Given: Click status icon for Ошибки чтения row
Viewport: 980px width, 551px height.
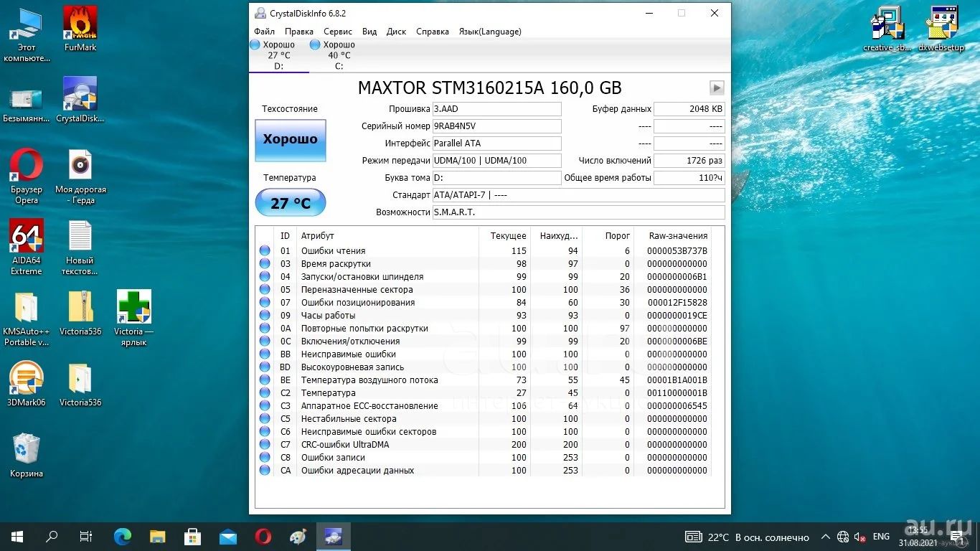Looking at the screenshot, I should coord(265,251).
